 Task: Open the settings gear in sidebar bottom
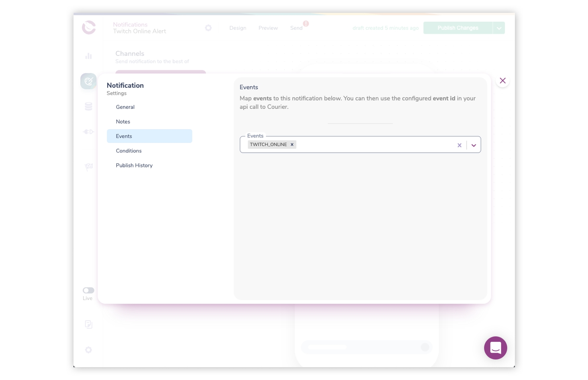tap(88, 350)
